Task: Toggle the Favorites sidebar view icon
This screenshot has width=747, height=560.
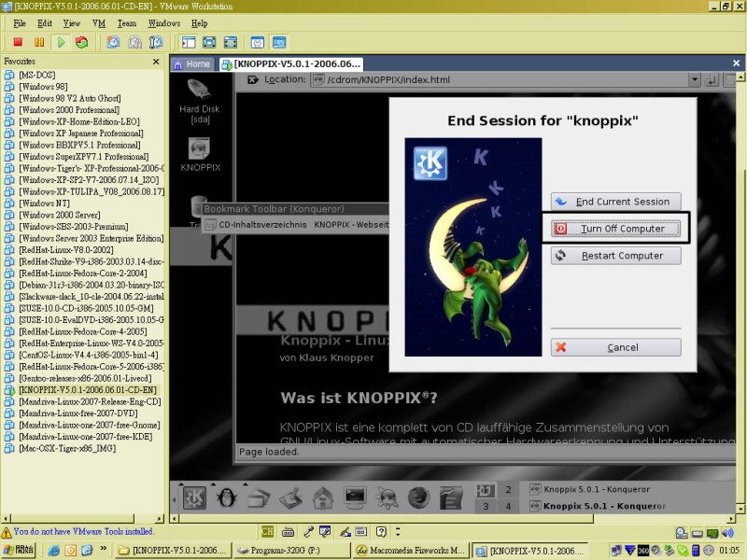Action: pyautogui.click(x=189, y=42)
